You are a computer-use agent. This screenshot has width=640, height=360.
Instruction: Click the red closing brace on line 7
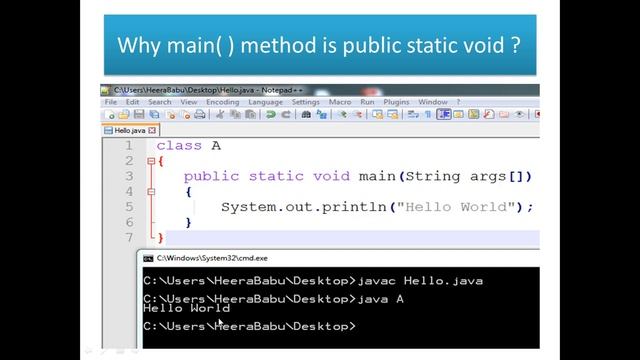[160, 238]
